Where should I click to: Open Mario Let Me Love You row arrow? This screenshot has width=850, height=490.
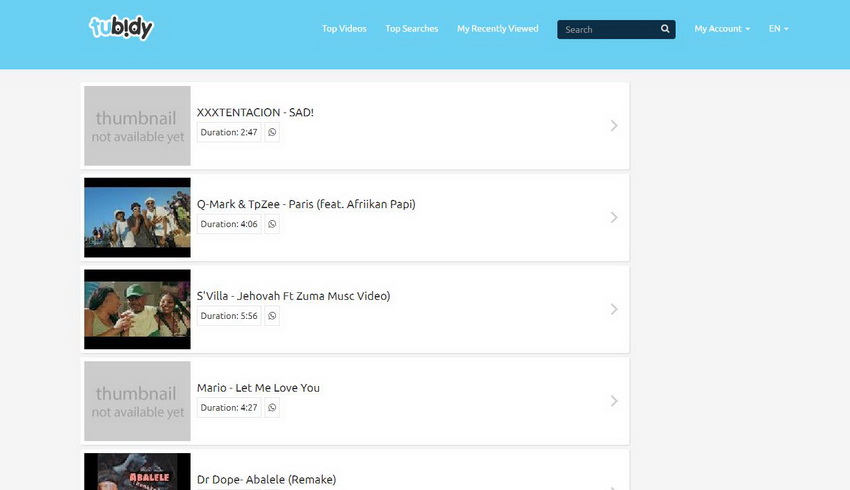tap(614, 401)
